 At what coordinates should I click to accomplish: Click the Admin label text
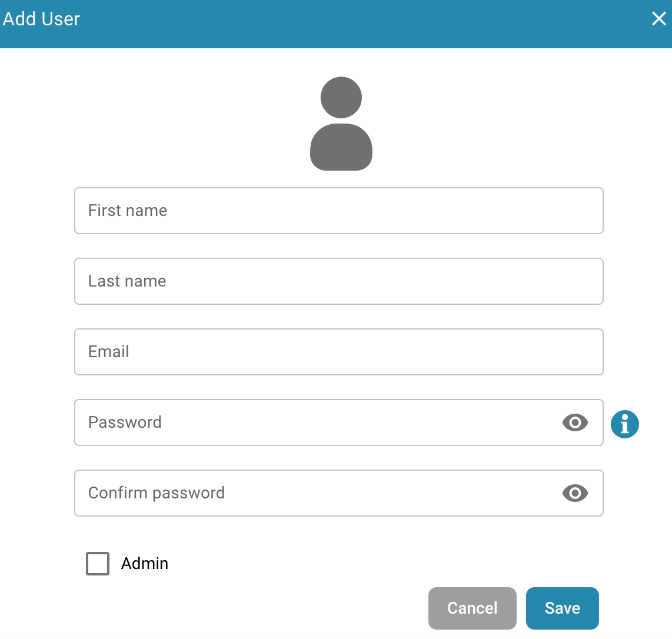tap(144, 563)
